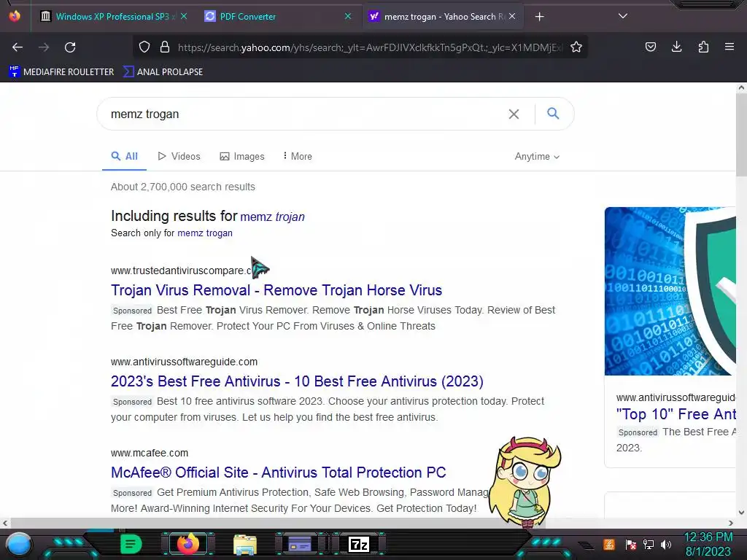Open the Pocket save button
The image size is (747, 560).
click(x=650, y=47)
